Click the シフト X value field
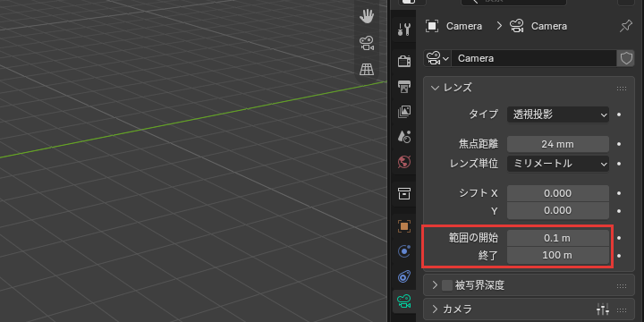The width and height of the screenshot is (644, 322). coord(558,193)
